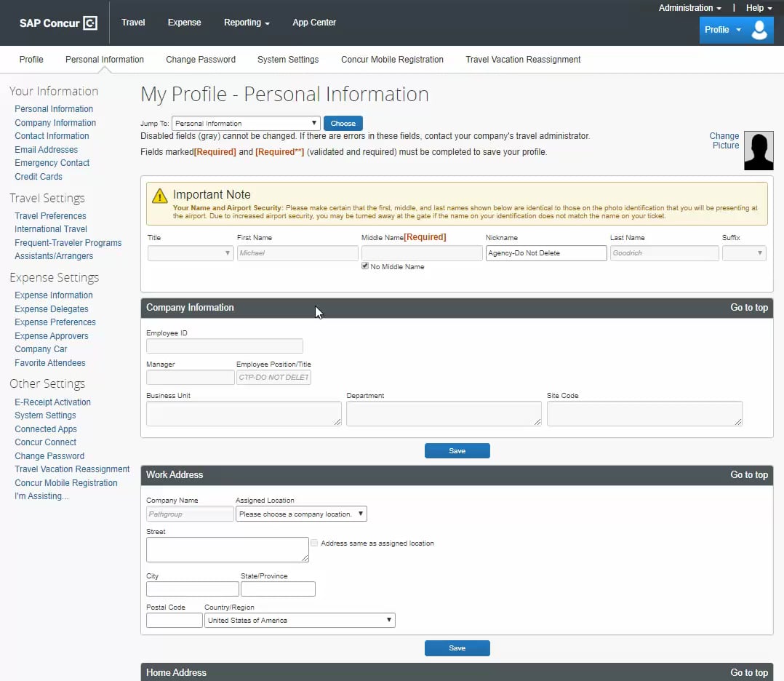The height and width of the screenshot is (681, 784).
Task: Click Go to top in Work Address header
Action: click(x=749, y=475)
